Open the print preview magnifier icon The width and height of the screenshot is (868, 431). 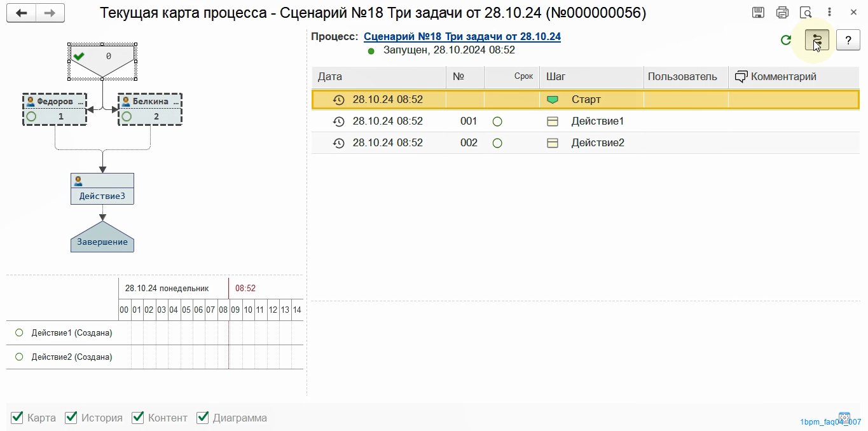(x=806, y=13)
